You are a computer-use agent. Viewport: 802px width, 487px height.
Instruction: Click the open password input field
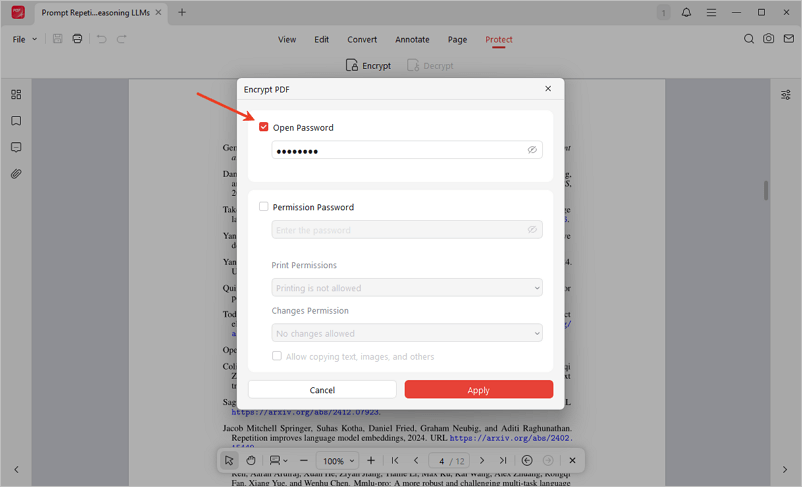[407, 150]
